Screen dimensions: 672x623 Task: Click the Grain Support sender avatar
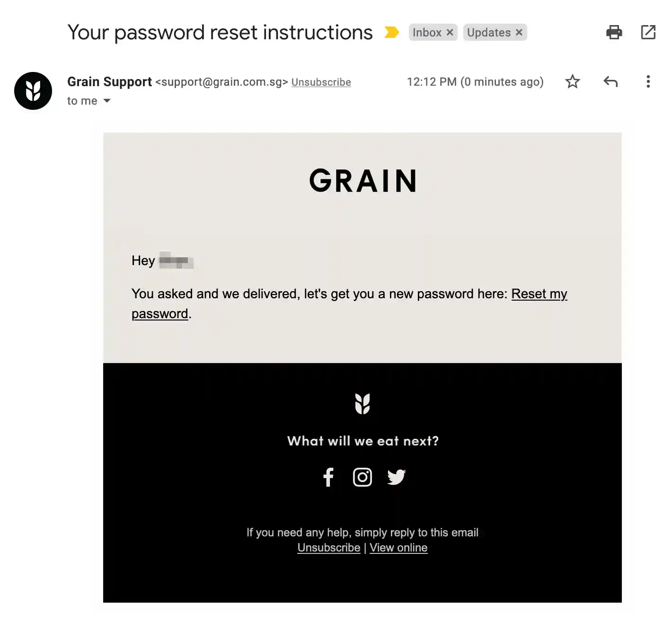(x=33, y=91)
